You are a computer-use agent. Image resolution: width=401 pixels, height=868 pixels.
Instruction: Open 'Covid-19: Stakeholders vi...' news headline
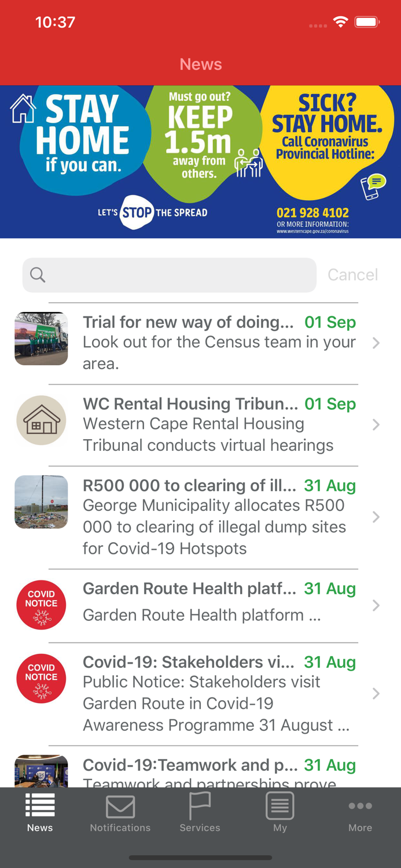coord(188,662)
